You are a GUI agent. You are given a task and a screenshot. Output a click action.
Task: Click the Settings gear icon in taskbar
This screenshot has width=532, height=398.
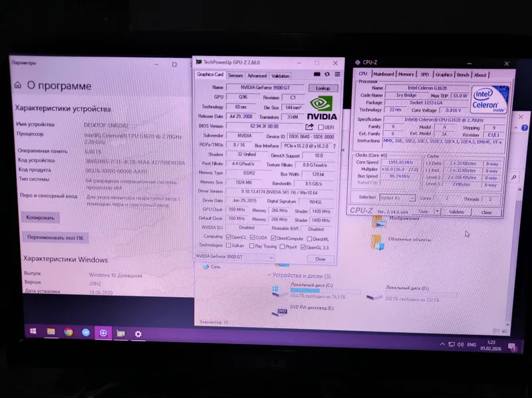click(138, 334)
